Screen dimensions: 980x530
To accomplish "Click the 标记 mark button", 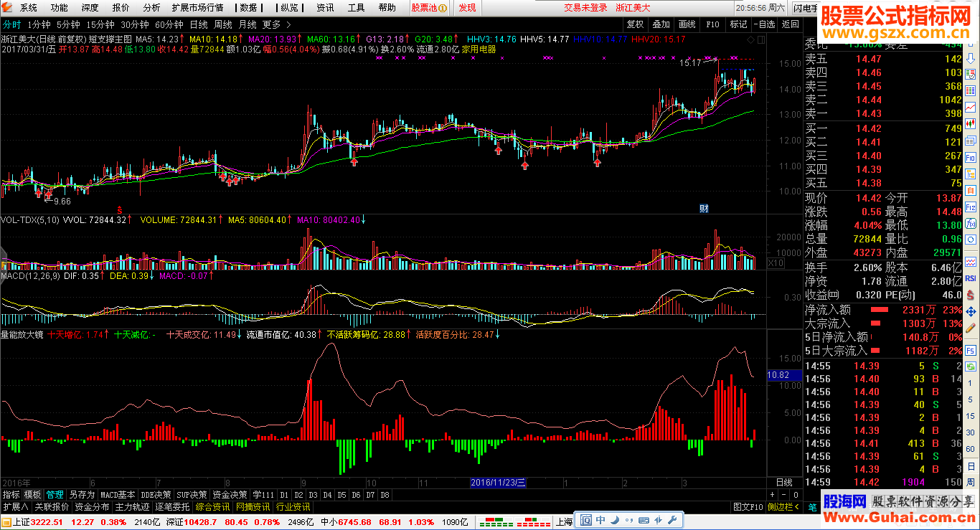I will [739, 24].
